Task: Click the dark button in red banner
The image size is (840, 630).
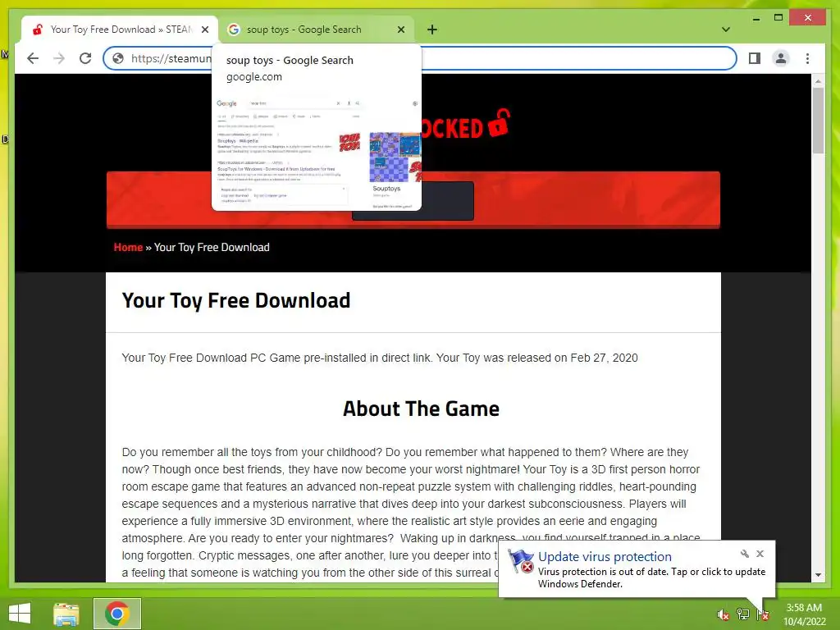Action: click(x=413, y=201)
